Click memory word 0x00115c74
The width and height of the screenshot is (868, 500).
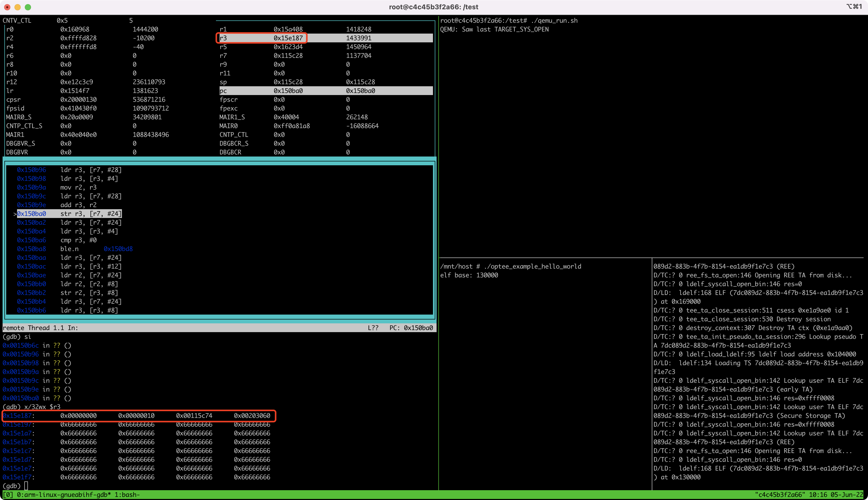[x=194, y=416]
